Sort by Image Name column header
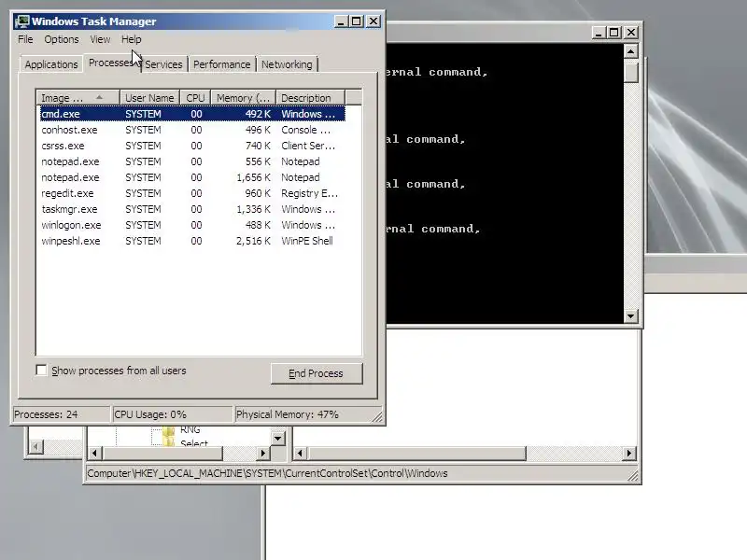Screen dimensions: 747x560 (78, 98)
